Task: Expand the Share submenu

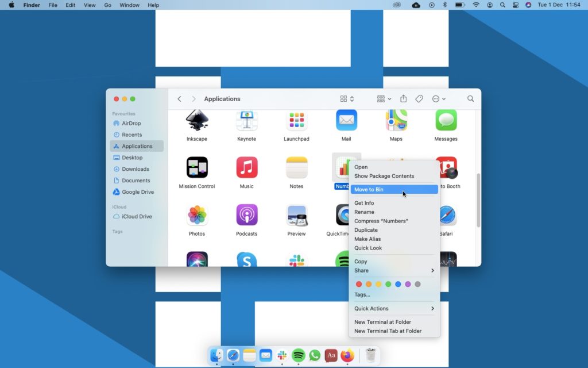Action: (394, 270)
